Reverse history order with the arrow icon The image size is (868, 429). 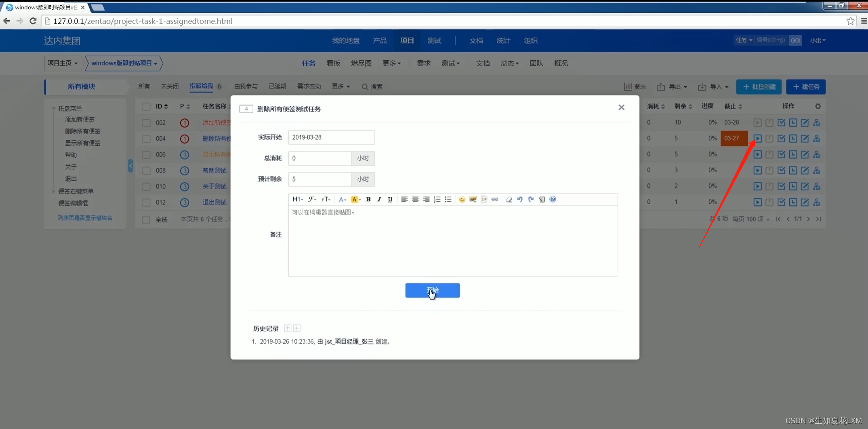(x=288, y=328)
